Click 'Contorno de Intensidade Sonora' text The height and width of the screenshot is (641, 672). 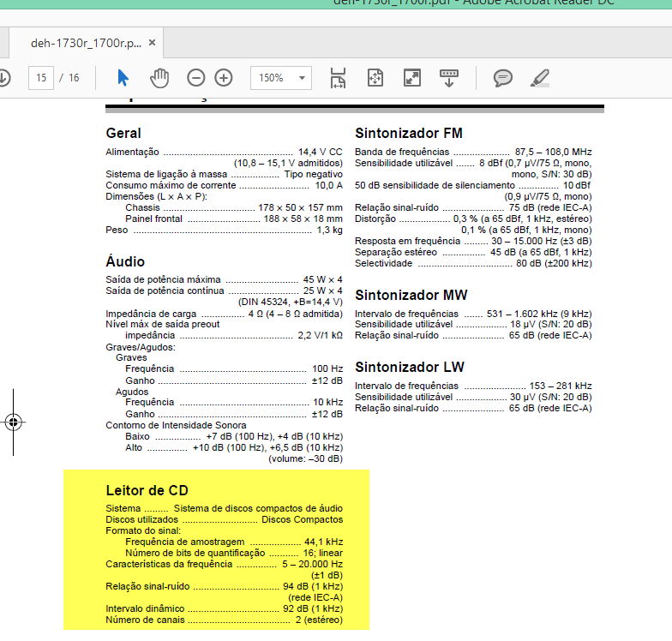click(x=177, y=425)
